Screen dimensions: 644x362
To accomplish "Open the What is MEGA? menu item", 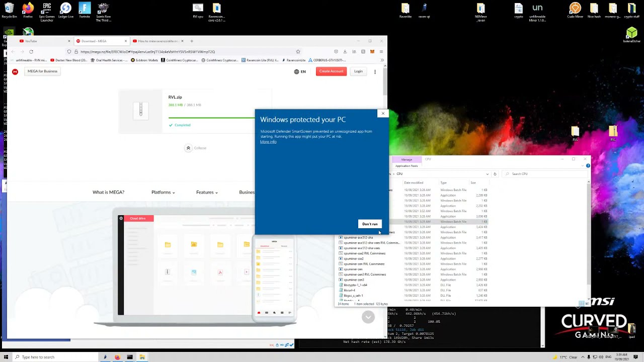I will pyautogui.click(x=108, y=192).
